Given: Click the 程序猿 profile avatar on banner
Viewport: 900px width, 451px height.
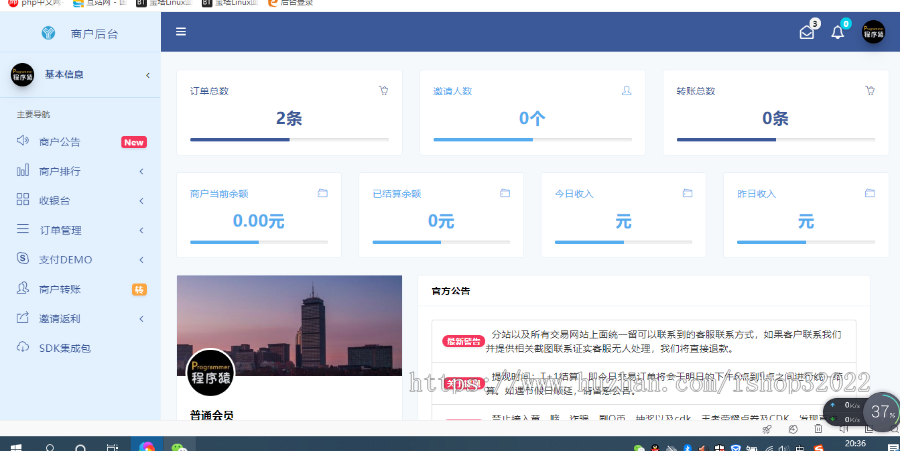Looking at the screenshot, I should 211,372.
